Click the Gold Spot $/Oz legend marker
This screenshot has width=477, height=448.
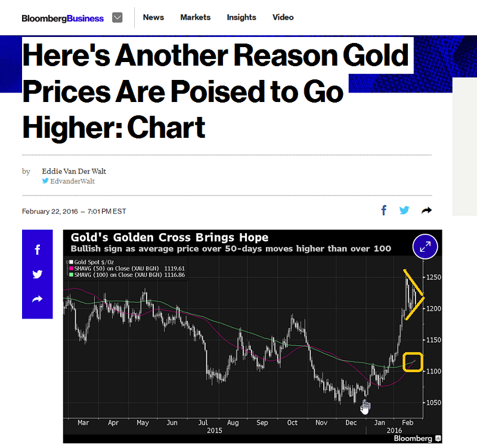71,262
